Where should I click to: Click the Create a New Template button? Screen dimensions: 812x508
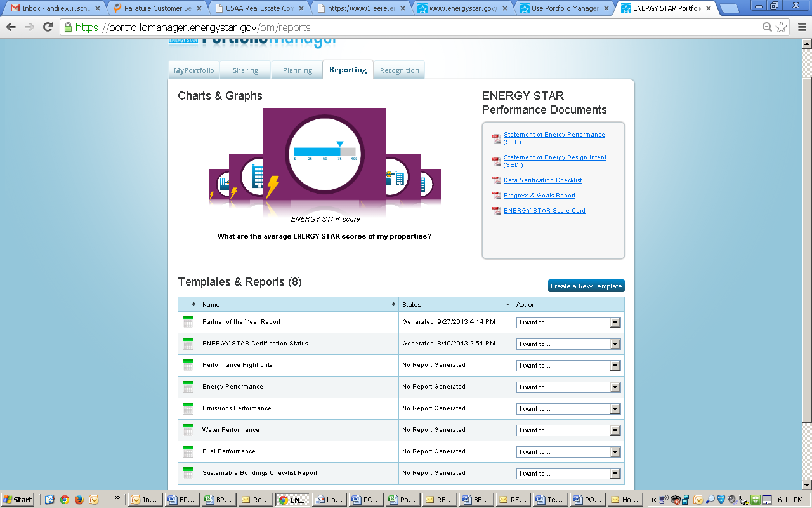coord(586,286)
